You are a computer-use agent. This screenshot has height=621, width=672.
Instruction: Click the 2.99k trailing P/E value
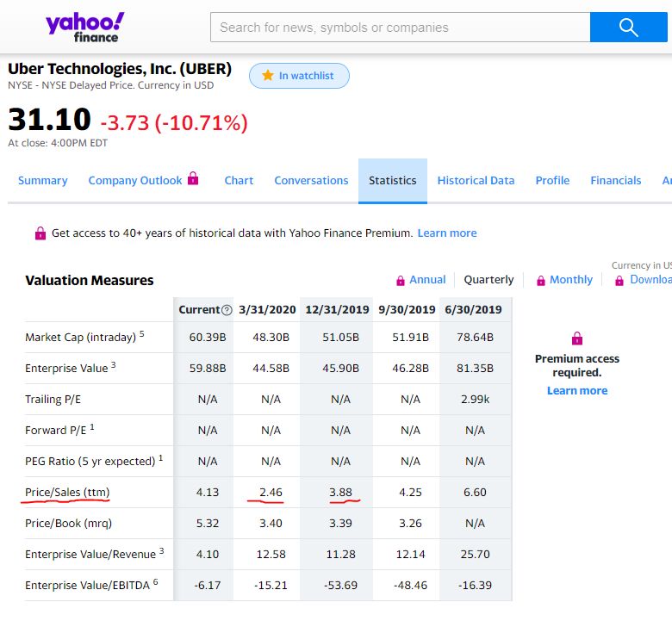475,400
